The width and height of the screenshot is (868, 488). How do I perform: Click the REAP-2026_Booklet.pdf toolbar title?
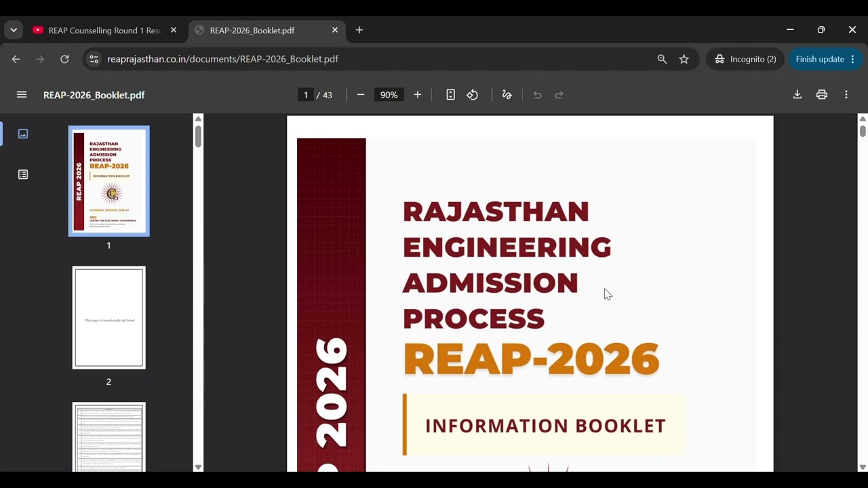click(94, 95)
